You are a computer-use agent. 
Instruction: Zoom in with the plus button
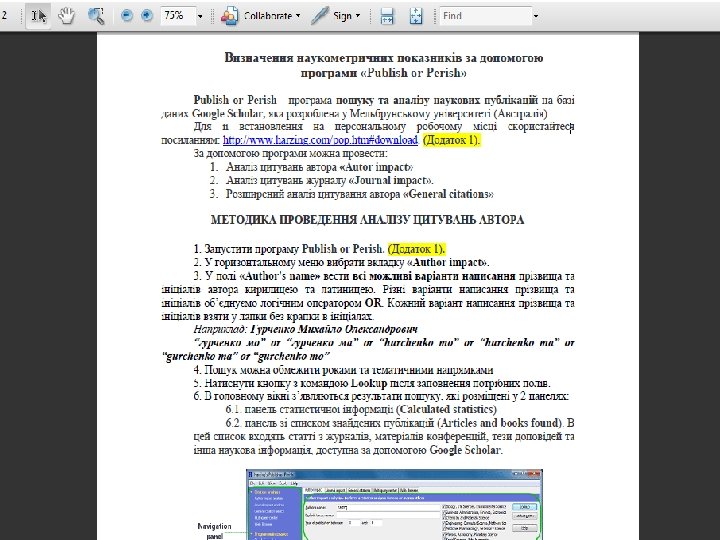click(x=147, y=16)
